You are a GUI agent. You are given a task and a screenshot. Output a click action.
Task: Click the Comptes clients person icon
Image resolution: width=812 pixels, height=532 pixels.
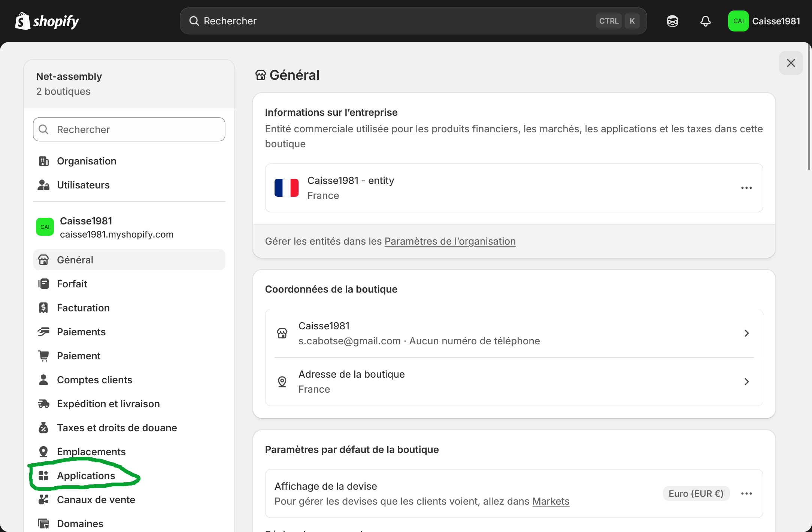pos(43,380)
